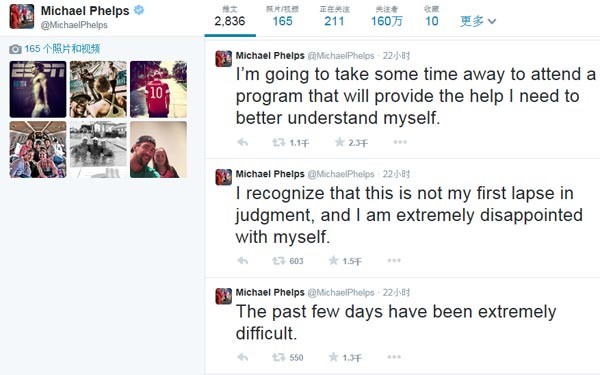This screenshot has width=600, height=375.
Task: Expand the 更多 dropdown menu
Action: click(x=478, y=21)
